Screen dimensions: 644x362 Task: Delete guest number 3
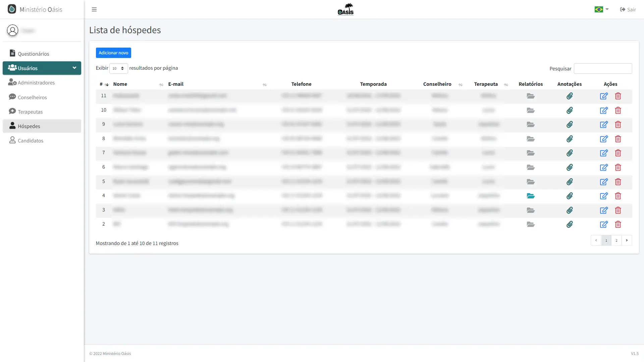click(618, 210)
